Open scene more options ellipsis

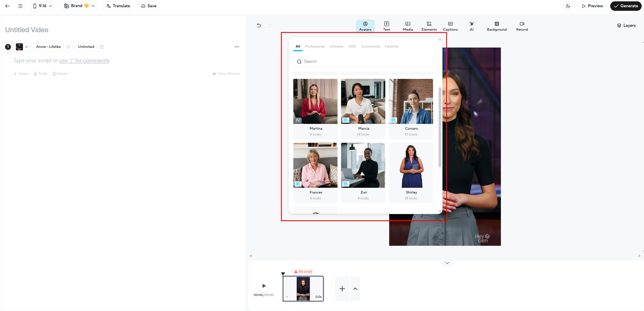click(236, 47)
